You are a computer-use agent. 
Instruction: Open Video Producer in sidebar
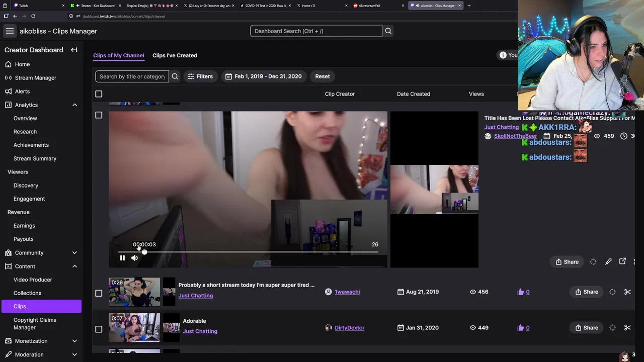33,280
